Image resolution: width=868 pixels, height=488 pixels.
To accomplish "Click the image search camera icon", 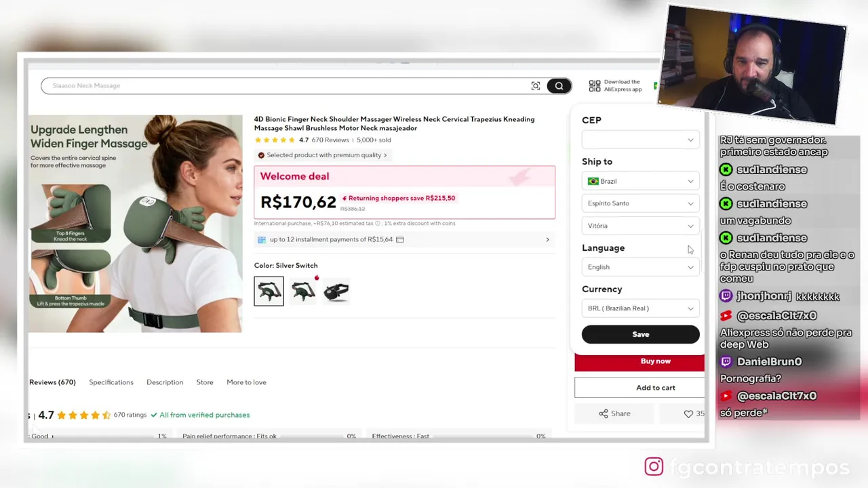I will pos(536,86).
